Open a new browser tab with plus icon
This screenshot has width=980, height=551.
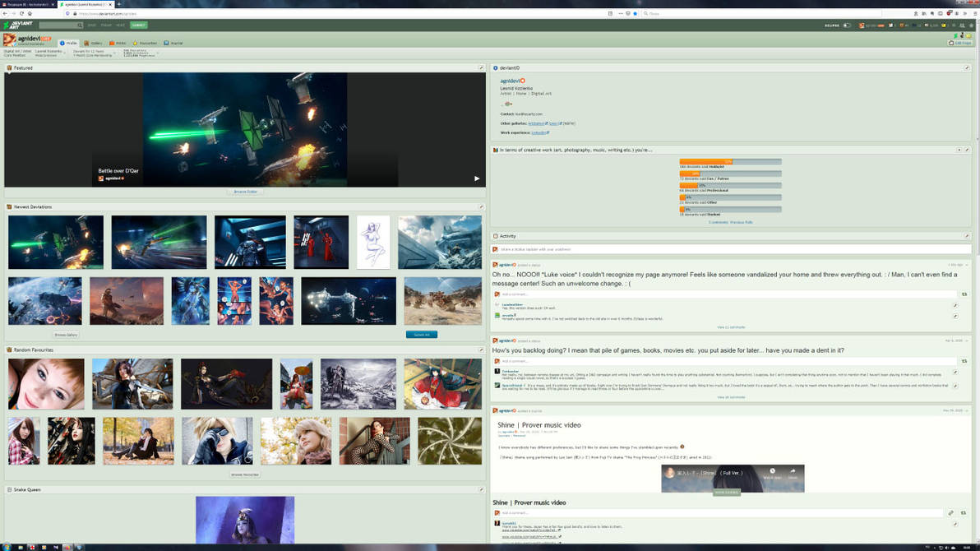pyautogui.click(x=118, y=4)
